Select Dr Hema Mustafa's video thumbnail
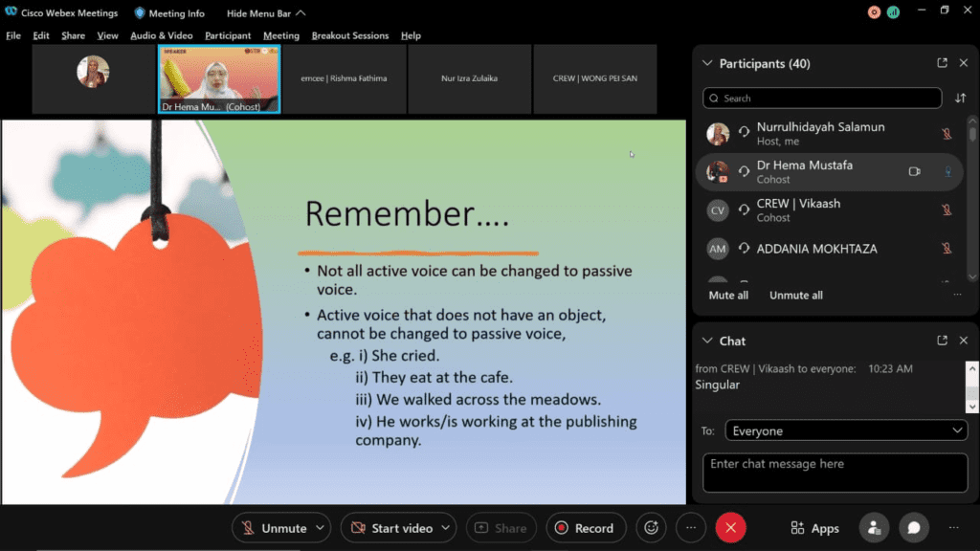This screenshot has width=980, height=551. coord(219,79)
